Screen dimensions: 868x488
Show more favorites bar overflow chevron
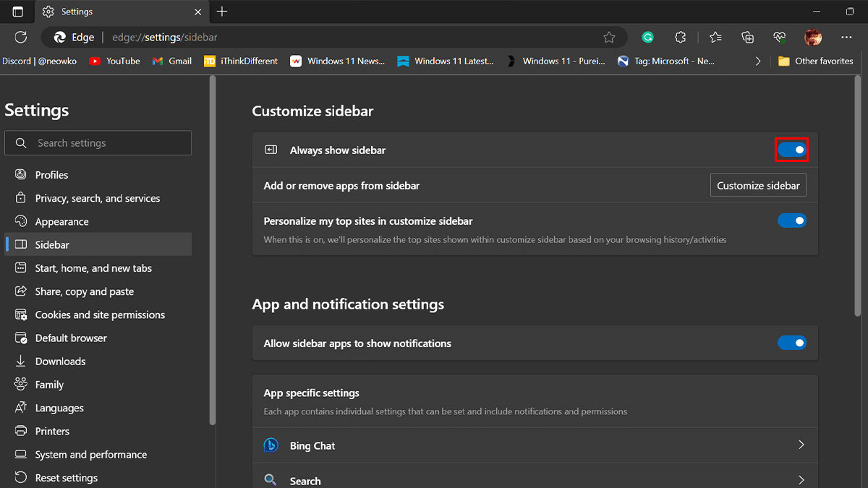[x=757, y=61]
